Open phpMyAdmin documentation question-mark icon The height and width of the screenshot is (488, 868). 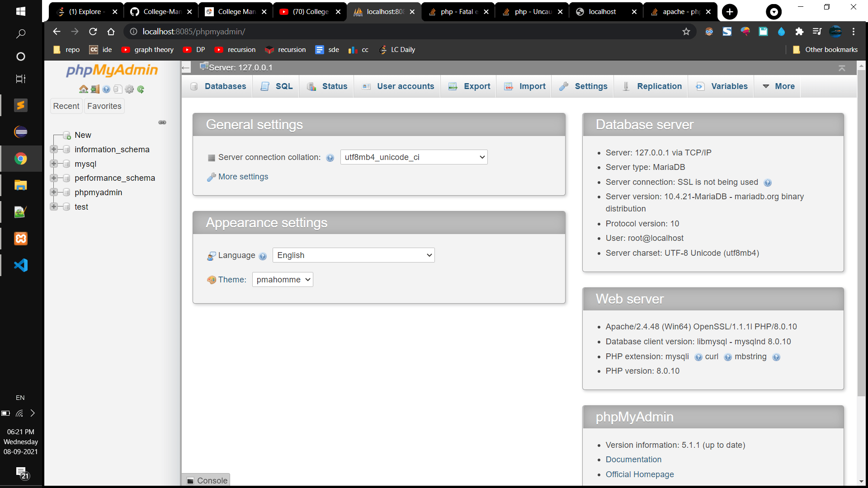click(106, 89)
